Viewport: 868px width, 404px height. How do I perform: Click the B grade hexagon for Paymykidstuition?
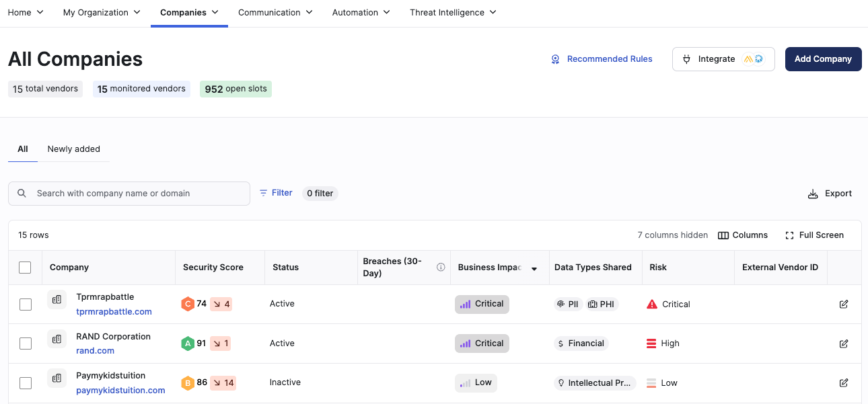pyautogui.click(x=188, y=383)
